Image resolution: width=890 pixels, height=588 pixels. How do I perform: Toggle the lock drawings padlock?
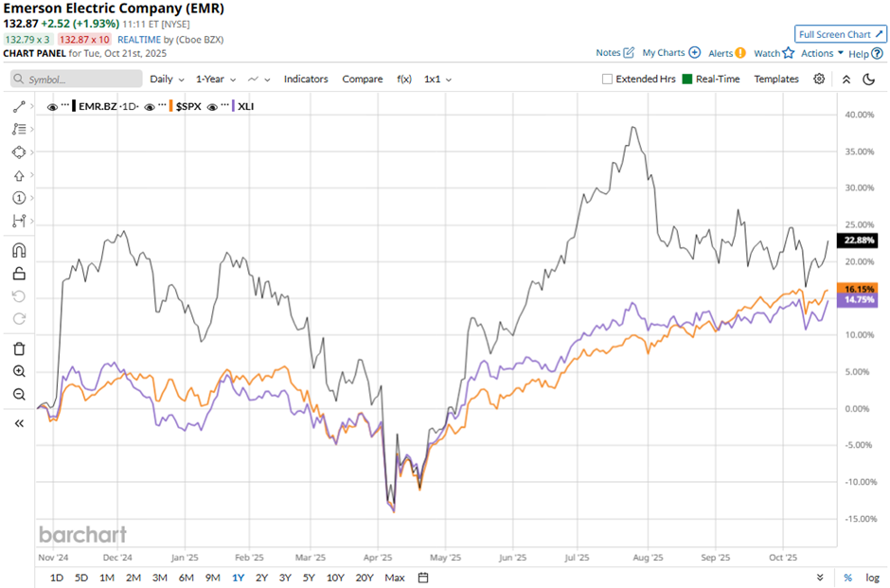pyautogui.click(x=19, y=274)
